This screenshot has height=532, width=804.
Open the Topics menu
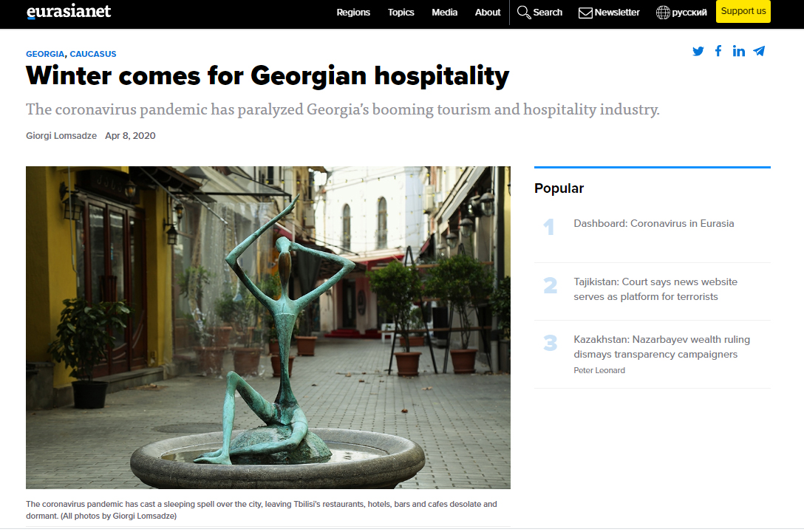coord(401,13)
